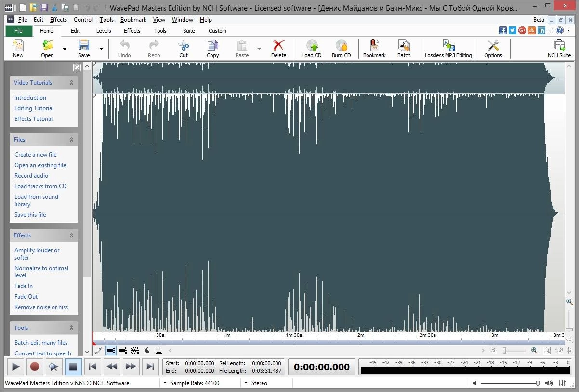Image resolution: width=579 pixels, height=392 pixels.
Task: Open the Save button dropdown arrow
Action: point(101,49)
